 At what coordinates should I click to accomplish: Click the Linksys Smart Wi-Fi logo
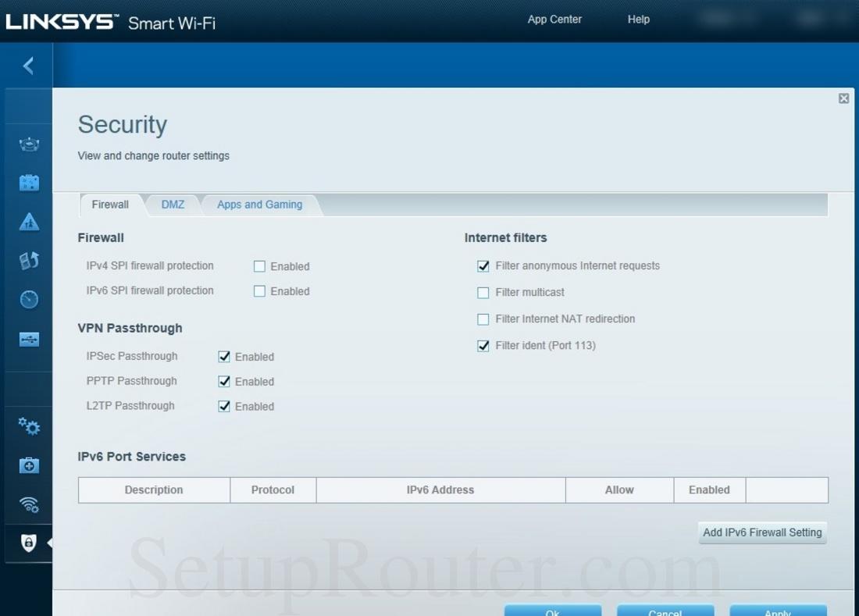click(x=110, y=22)
